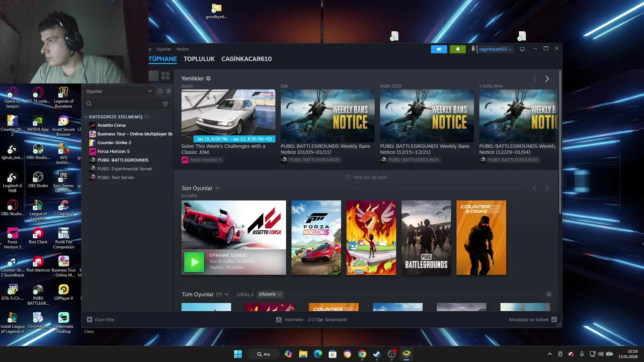Select the KÜTÜPHANE tab

(x=163, y=59)
